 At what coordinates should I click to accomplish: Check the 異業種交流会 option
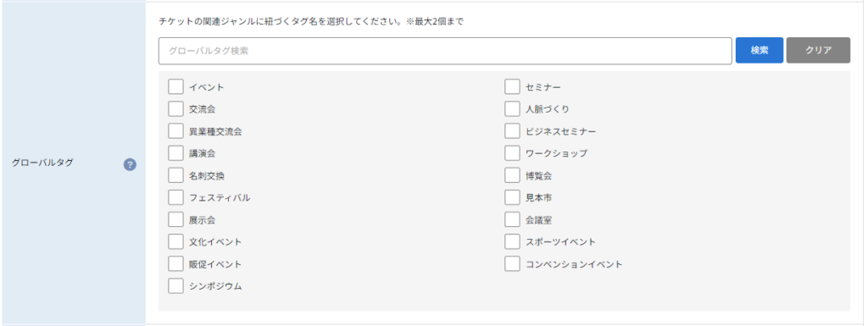coord(175,131)
